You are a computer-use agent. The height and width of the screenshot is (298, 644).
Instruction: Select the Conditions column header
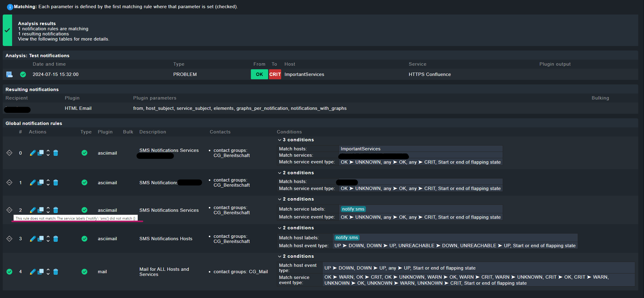289,132
